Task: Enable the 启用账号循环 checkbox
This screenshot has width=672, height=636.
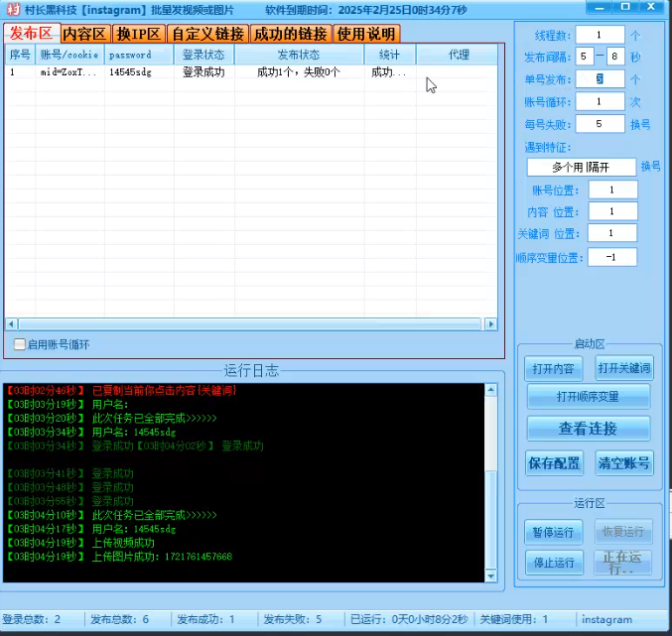Action: point(21,344)
